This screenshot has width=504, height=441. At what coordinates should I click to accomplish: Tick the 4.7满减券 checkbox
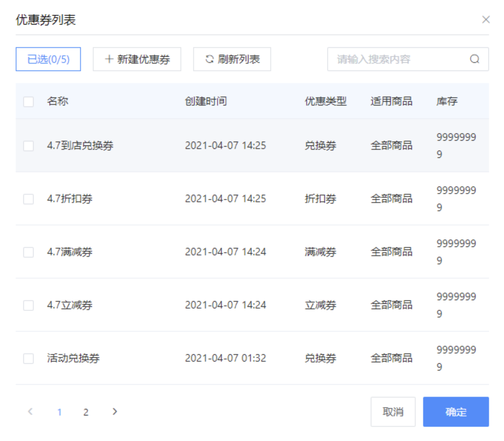coord(28,252)
